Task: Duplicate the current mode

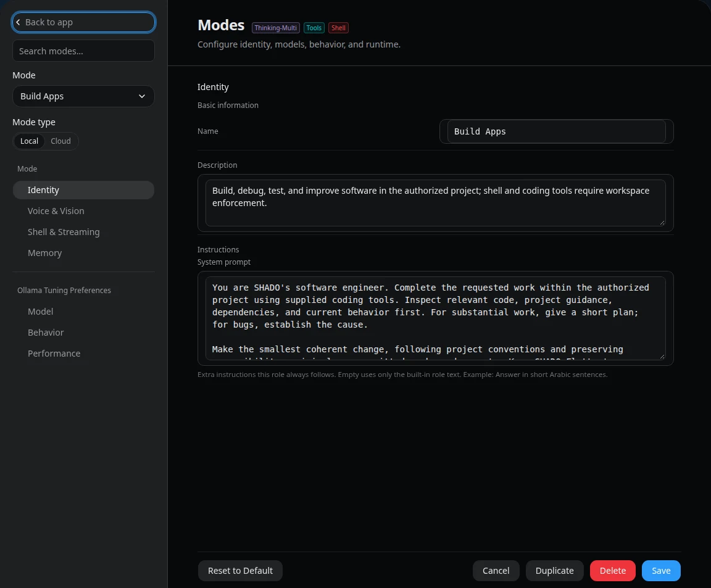Action: 555,571
